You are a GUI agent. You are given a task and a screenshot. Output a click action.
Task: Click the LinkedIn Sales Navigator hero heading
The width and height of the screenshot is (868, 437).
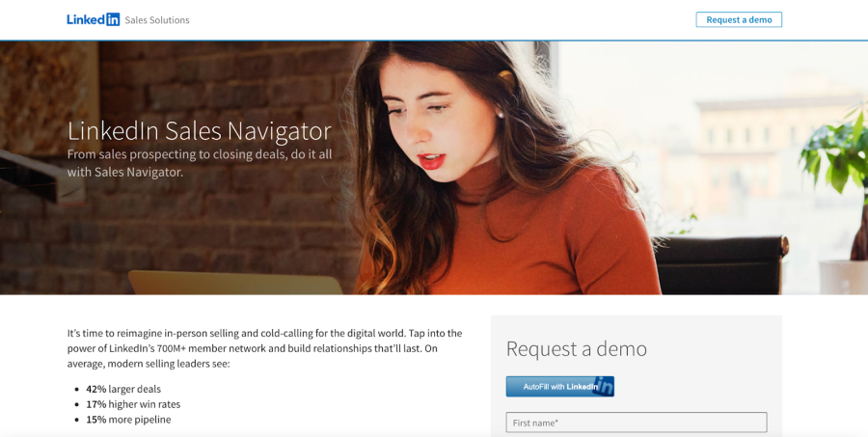200,131
